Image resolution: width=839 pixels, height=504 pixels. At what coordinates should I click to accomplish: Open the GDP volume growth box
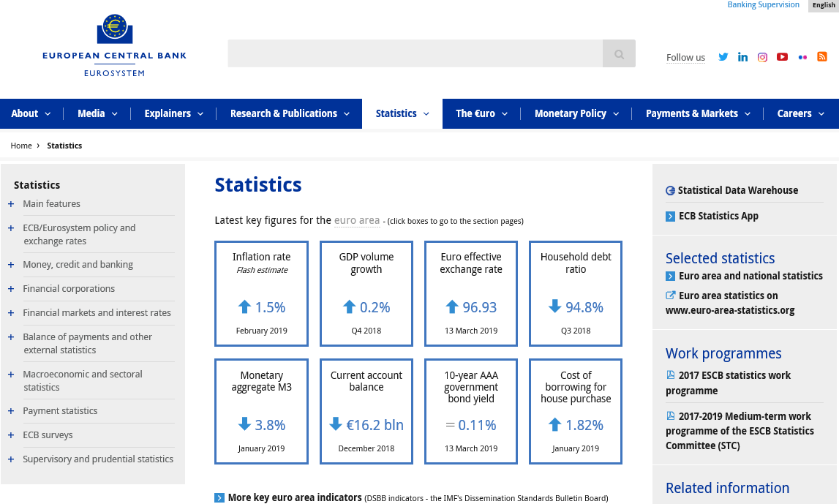tap(366, 294)
